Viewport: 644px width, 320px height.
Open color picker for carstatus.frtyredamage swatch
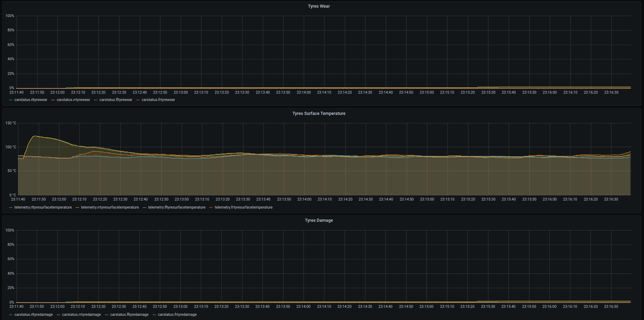click(154, 315)
